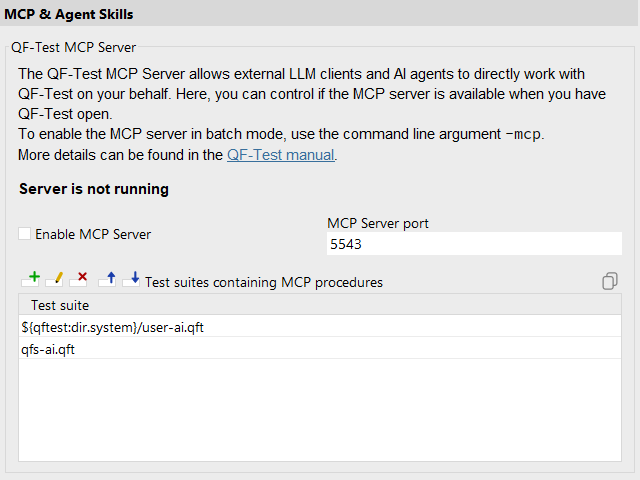Click the Server is not running status
The image size is (640, 480).
pyautogui.click(x=94, y=189)
